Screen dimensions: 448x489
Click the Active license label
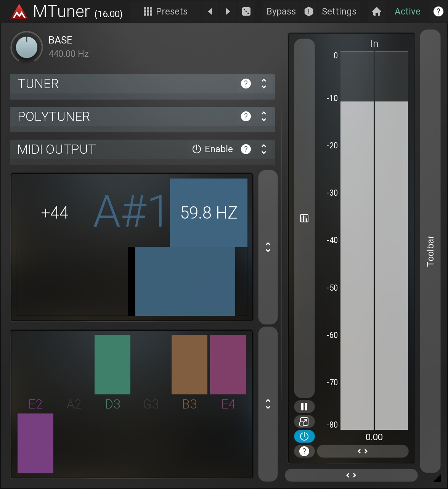tap(407, 11)
